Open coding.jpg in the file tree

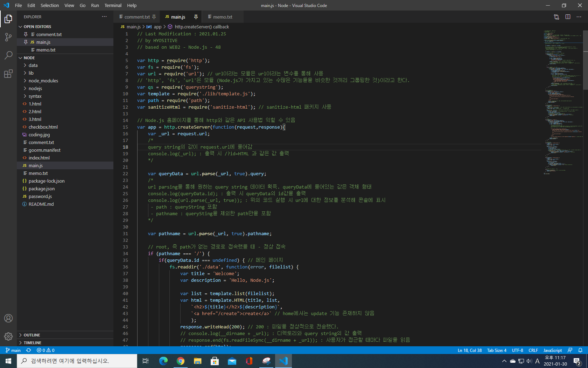click(65, 135)
